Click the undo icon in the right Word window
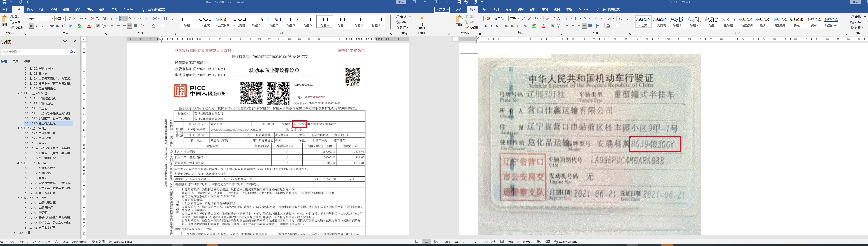Screen dimensions: 868x246 [x=466, y=2]
